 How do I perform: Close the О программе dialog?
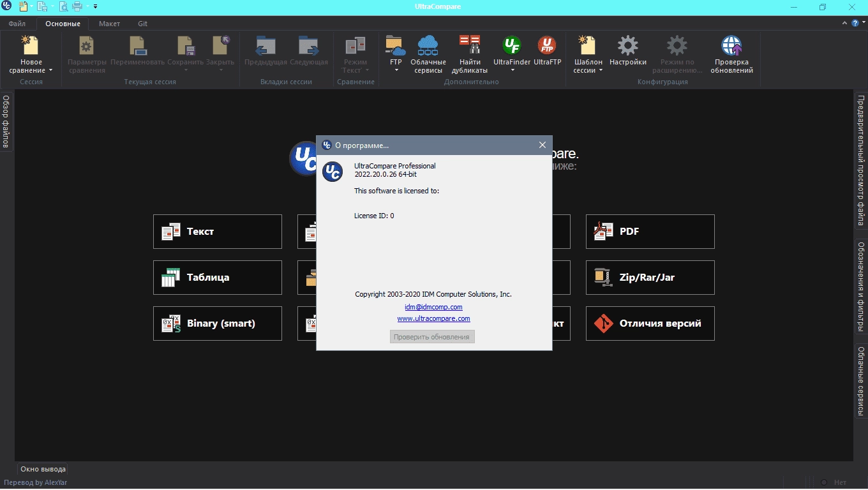coord(542,145)
